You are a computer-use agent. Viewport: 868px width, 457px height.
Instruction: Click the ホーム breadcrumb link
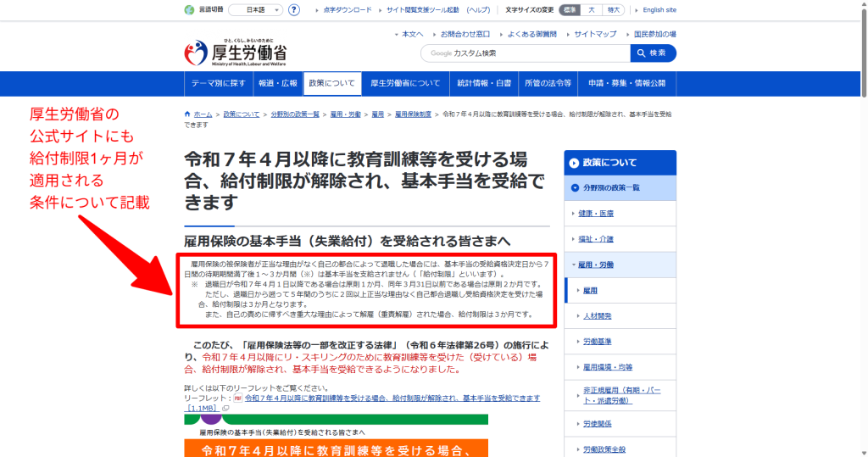point(203,114)
